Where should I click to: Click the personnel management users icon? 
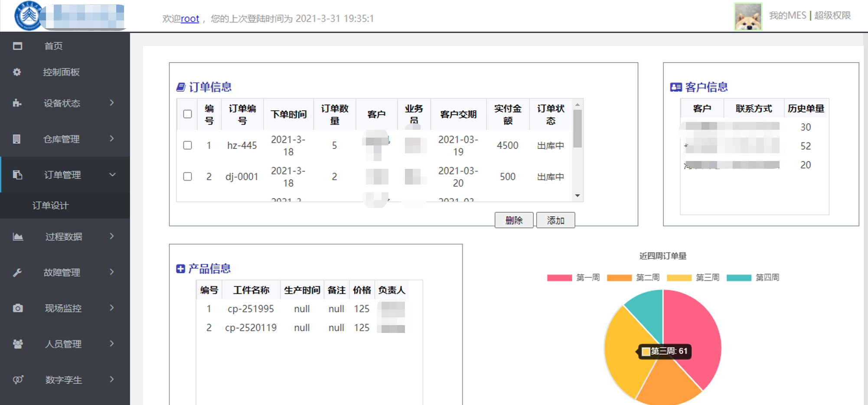pos(18,344)
